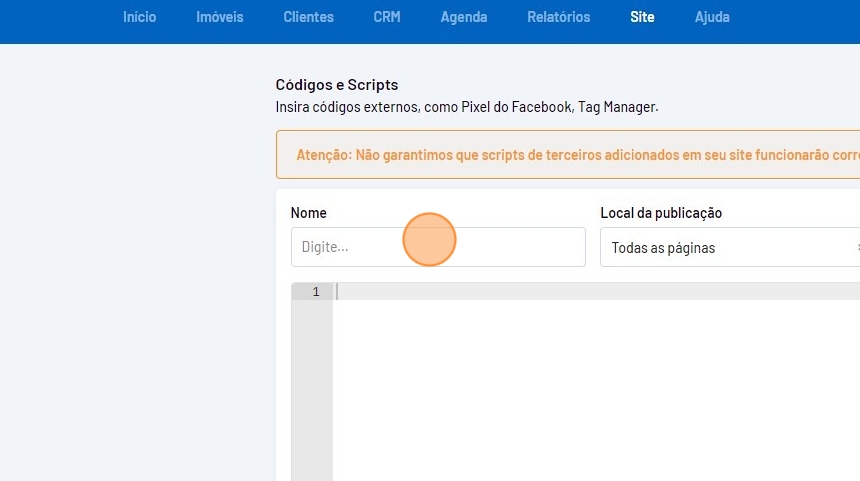Switch to the CRM section
Image resolution: width=860 pixels, height=481 pixels.
(x=386, y=17)
